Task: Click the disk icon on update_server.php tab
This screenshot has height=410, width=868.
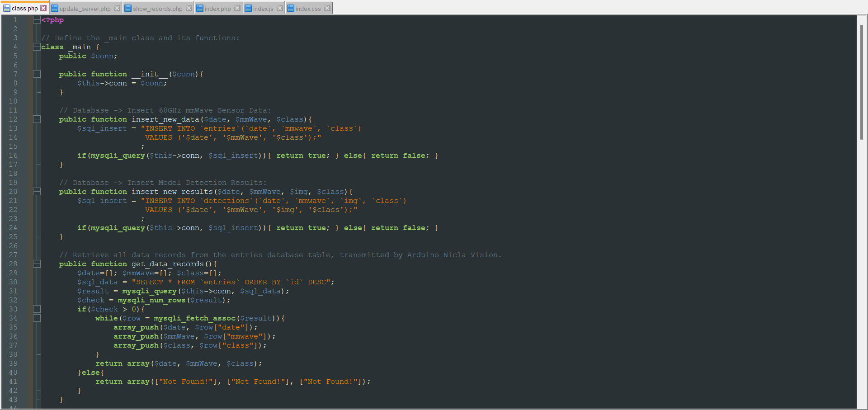Action: [54, 8]
